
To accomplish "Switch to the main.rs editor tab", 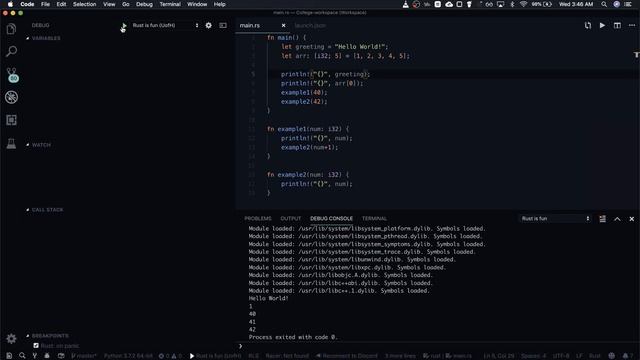I will pos(250,25).
